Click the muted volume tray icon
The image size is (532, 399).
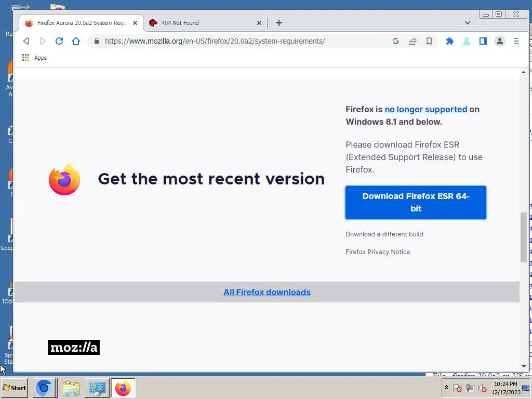coord(482,388)
